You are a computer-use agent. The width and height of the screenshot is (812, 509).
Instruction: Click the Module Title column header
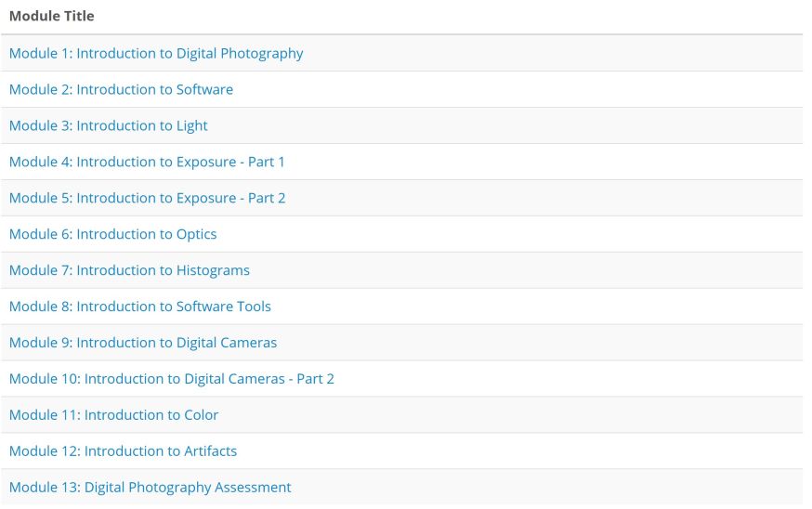pos(51,17)
